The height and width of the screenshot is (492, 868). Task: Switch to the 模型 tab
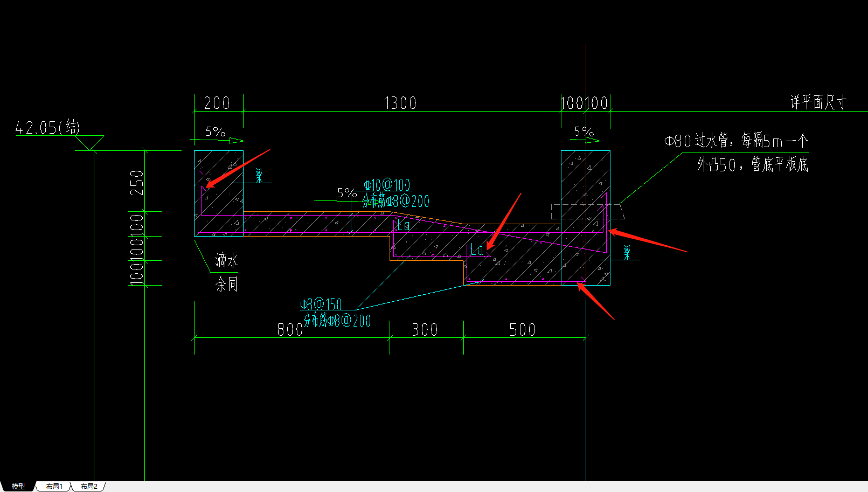tap(18, 486)
